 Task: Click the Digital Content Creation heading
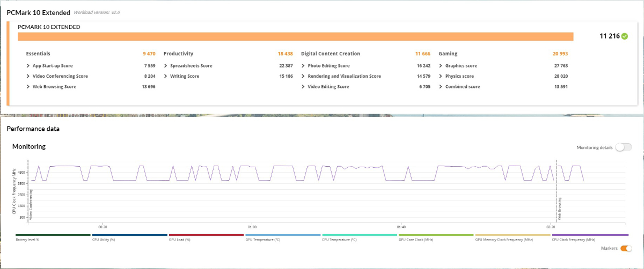coord(331,54)
